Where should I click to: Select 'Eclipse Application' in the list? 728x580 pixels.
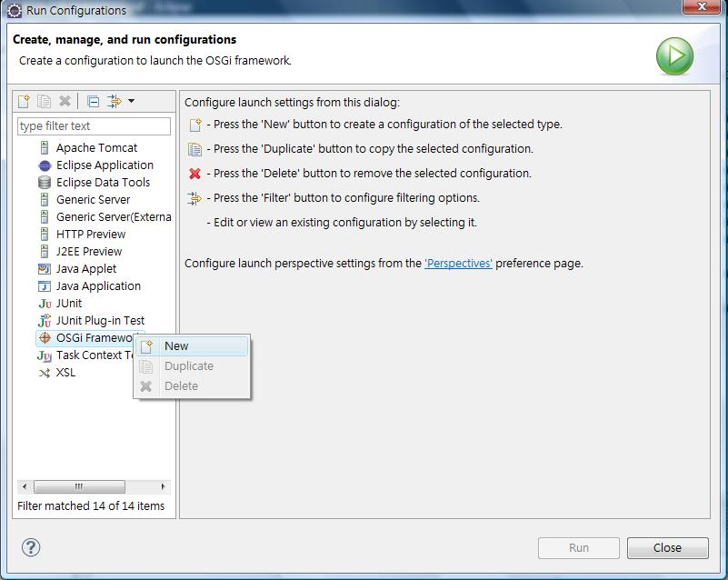point(105,165)
